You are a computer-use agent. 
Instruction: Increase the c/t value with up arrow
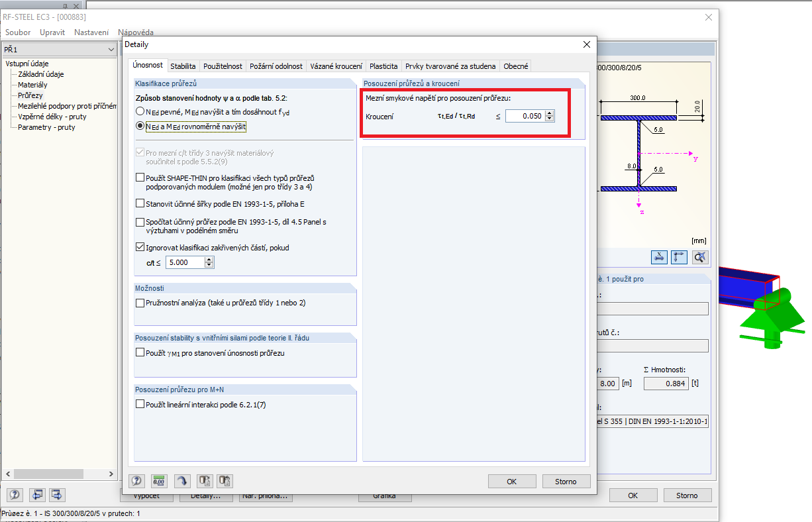pyautogui.click(x=209, y=260)
